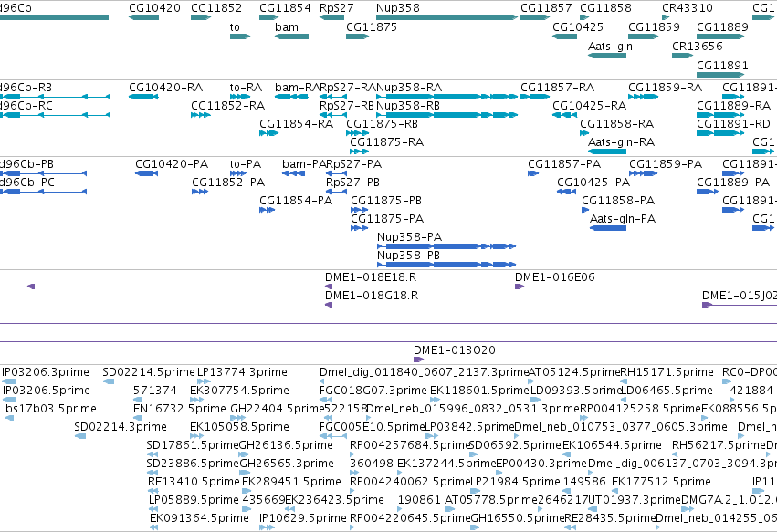This screenshot has width=777, height=532.
Task: Select transcript CG11875-RB
Action: (357, 133)
